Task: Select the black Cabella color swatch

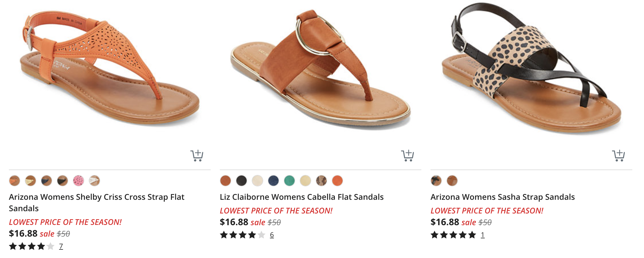Action: point(241,181)
